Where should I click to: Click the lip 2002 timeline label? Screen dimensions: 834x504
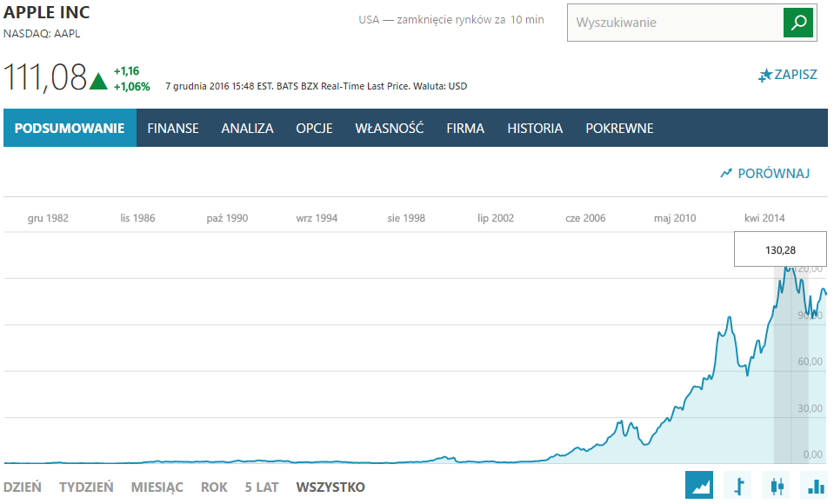[496, 218]
